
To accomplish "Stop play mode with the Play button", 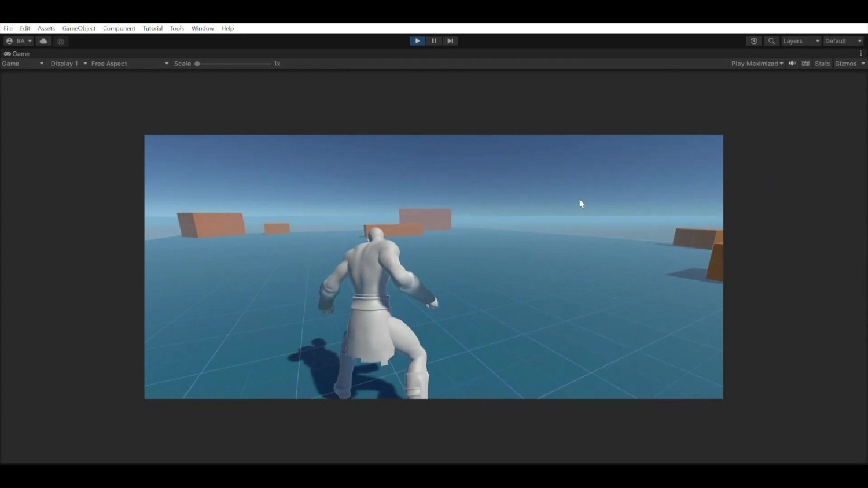I will (417, 41).
